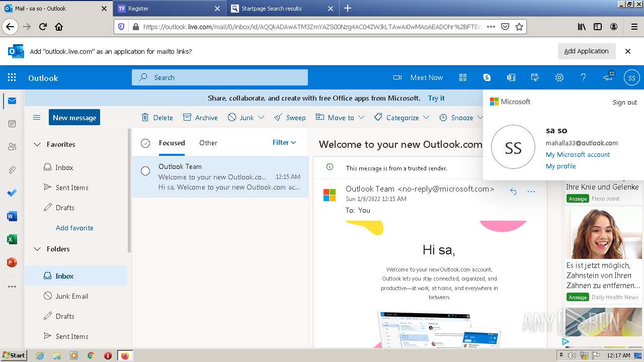Click Add favorite link
This screenshot has width=644, height=362.
pos(74,228)
